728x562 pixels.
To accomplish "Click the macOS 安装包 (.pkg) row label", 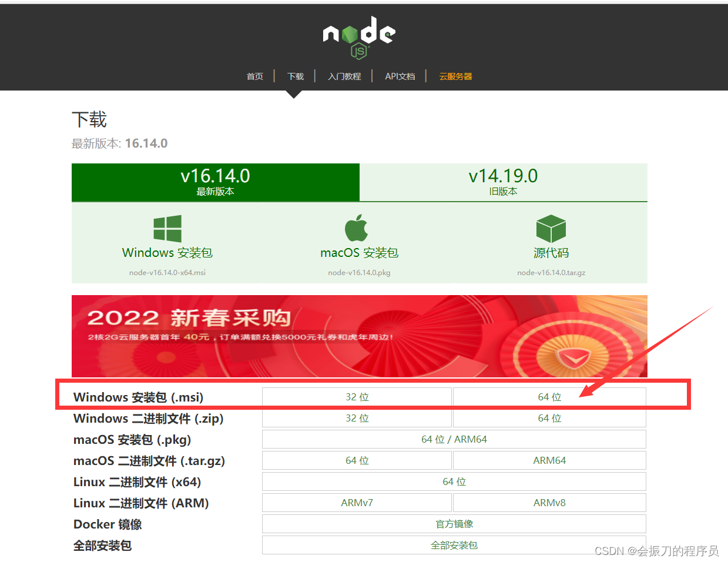I will [132, 440].
